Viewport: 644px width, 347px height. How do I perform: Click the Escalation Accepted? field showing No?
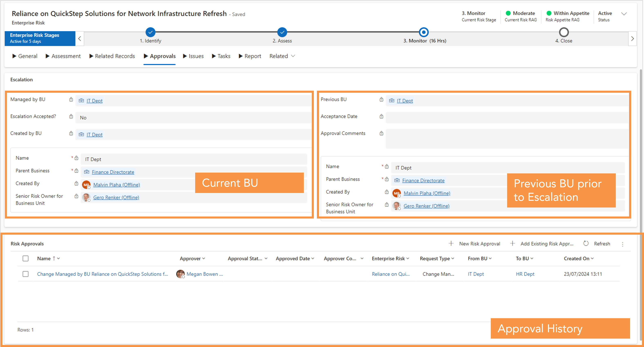click(193, 118)
